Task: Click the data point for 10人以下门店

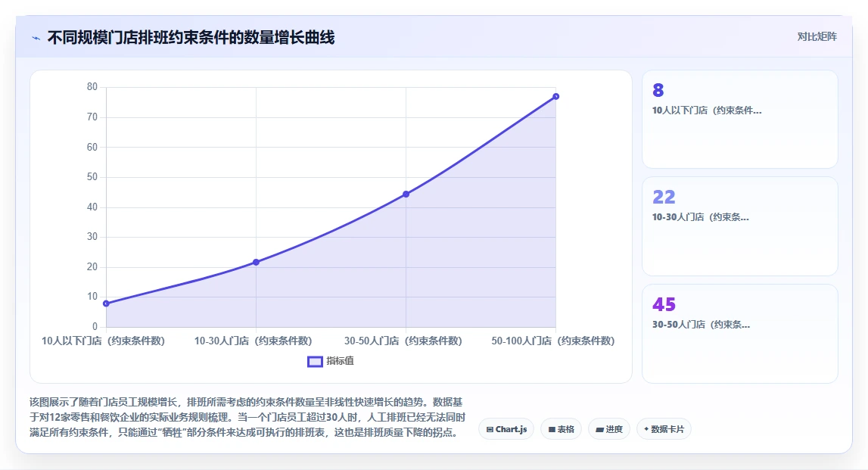Action: (x=106, y=303)
